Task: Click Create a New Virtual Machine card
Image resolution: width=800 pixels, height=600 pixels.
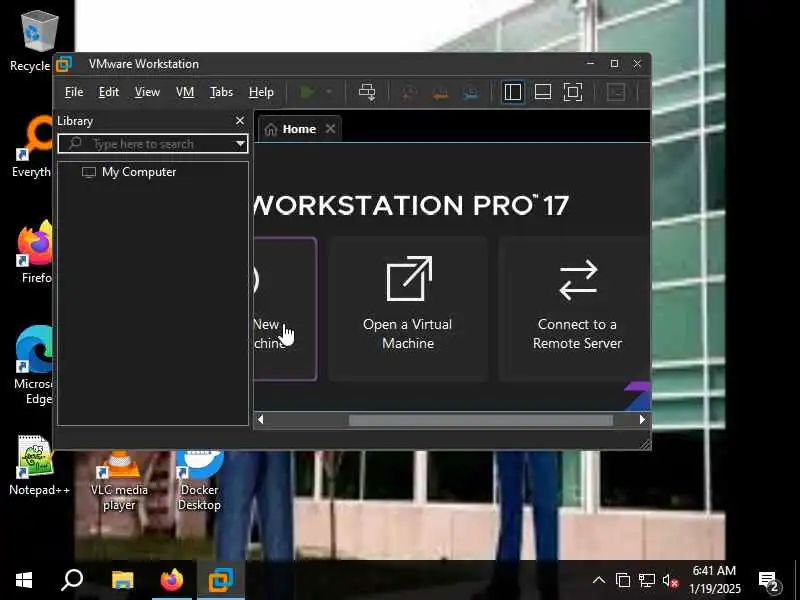Action: (285, 309)
